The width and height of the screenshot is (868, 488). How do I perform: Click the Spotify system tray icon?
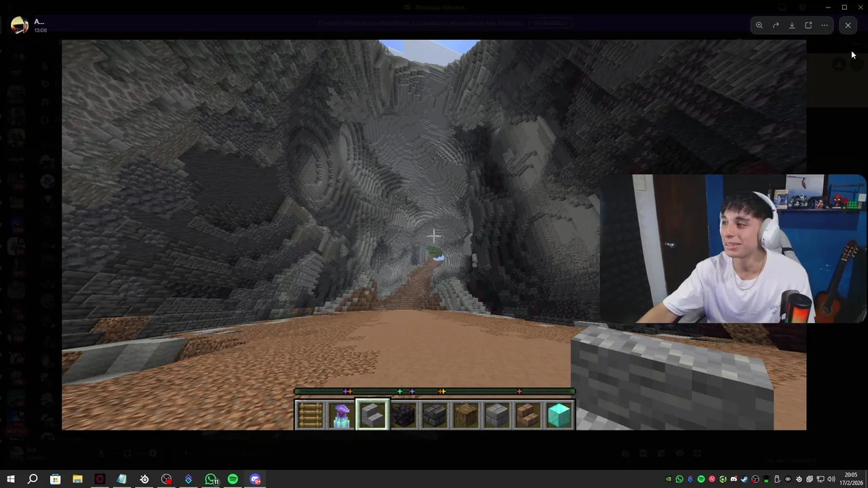tap(701, 479)
